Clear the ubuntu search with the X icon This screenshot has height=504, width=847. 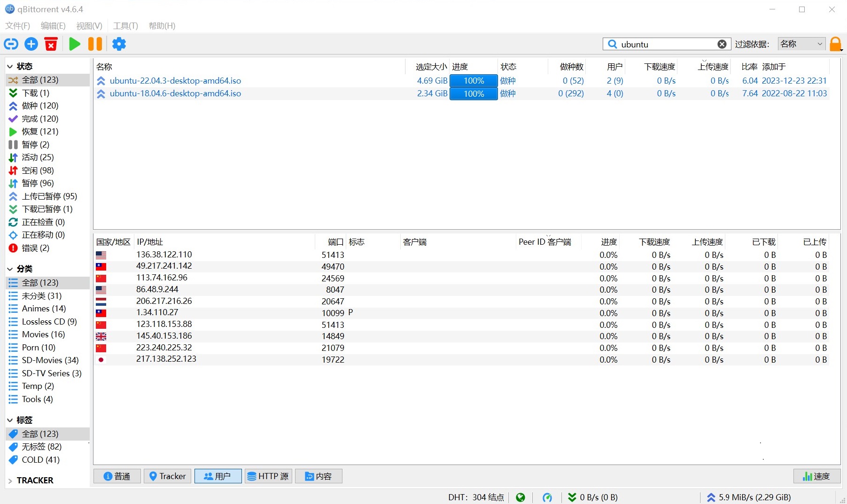(722, 44)
